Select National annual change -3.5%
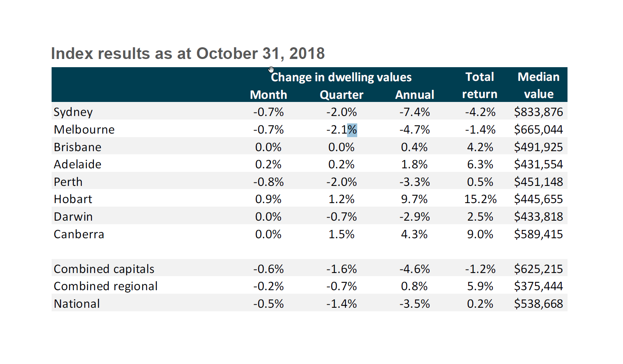The height and width of the screenshot is (364, 623). (x=414, y=304)
